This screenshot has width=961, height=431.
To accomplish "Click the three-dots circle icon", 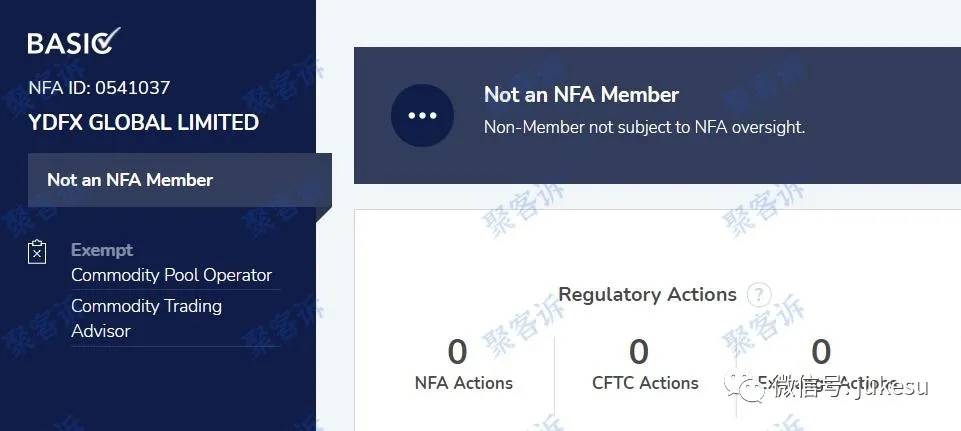I will click(422, 116).
